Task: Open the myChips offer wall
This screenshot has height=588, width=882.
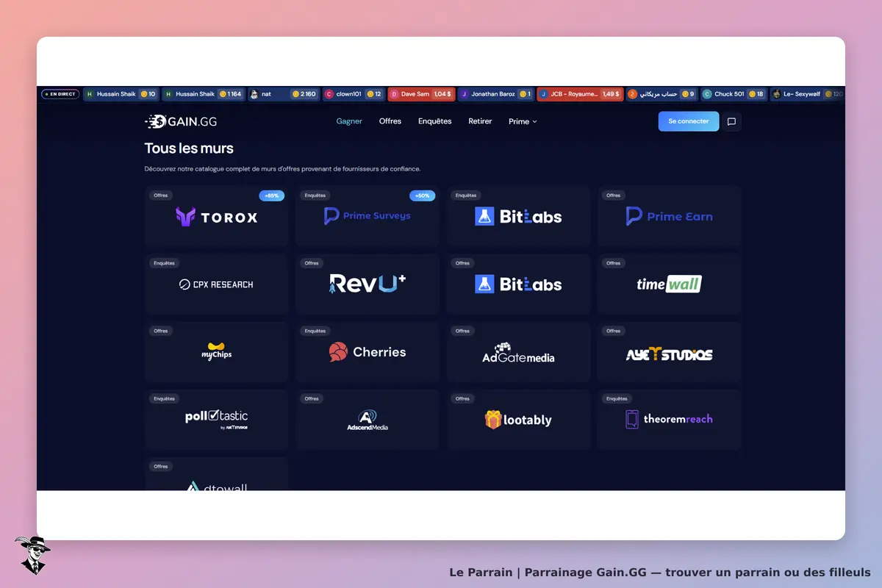Action: (217, 352)
